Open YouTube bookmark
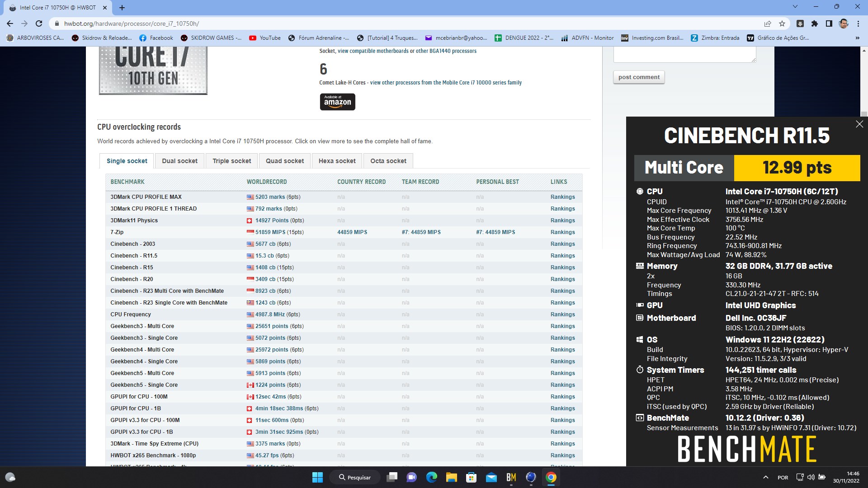The height and width of the screenshot is (488, 868). point(265,38)
